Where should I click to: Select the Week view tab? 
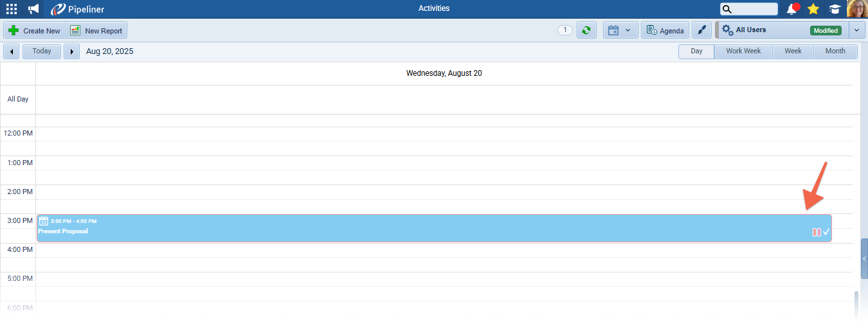pos(793,51)
